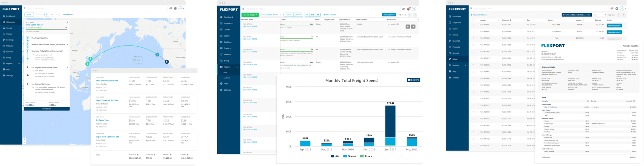Viewport: 644px width, 166px height.
Task: Open the Create Report dropdown
Action: [x=250, y=15]
